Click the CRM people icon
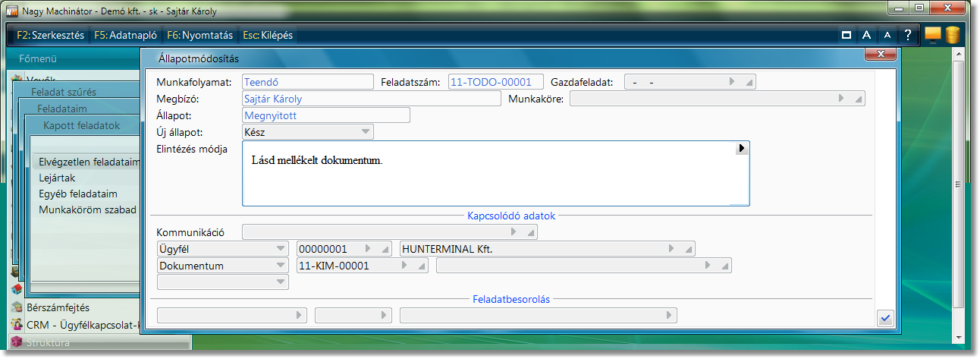 (x=16, y=325)
